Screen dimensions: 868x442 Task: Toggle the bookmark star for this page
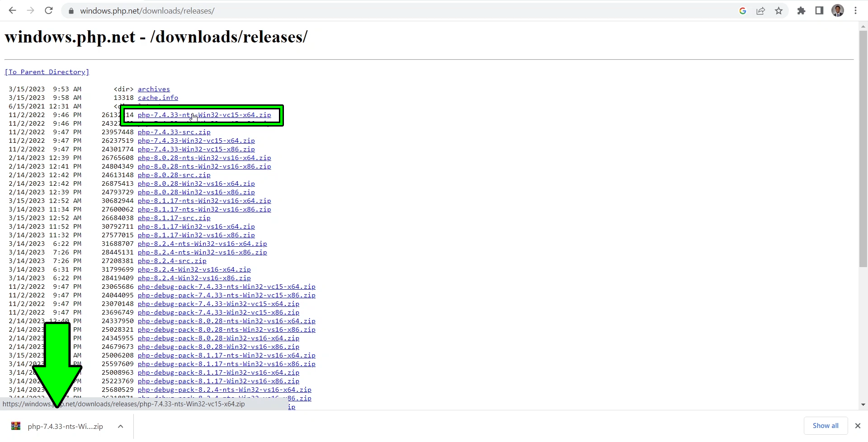[779, 10]
